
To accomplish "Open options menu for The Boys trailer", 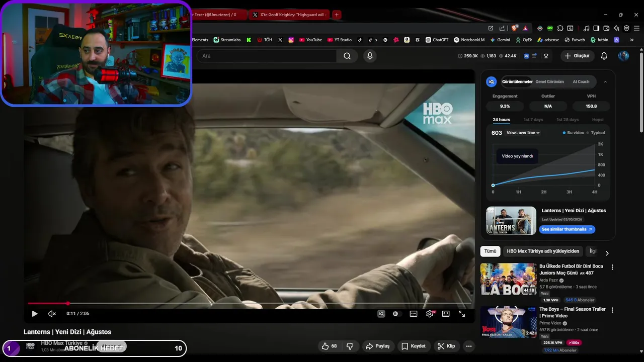I will 612,311.
